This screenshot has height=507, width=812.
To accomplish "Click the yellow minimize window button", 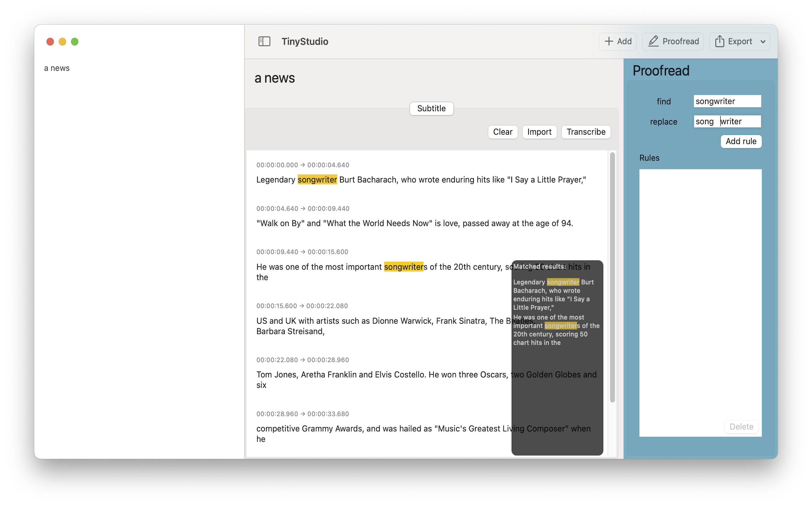I will (62, 42).
